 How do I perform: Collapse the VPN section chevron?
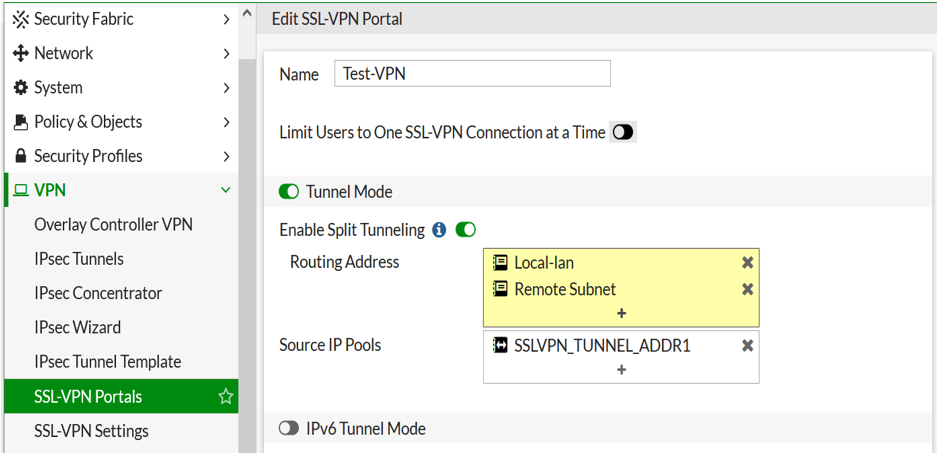click(x=226, y=190)
